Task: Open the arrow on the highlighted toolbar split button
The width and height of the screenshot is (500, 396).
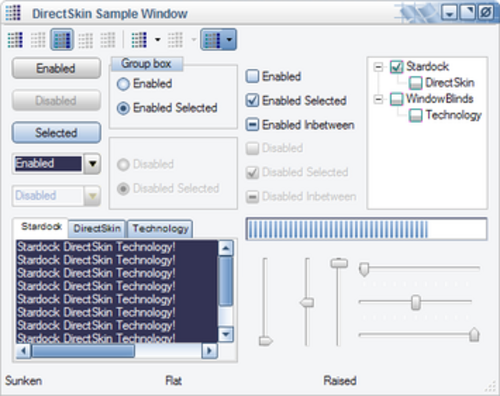Action: [x=229, y=40]
